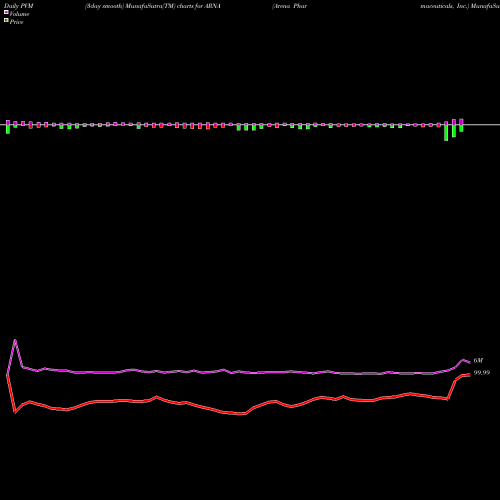Image resolution: width=500 pixels, height=500 pixels.
Task: Click the tallest green bar near the right end
Action: pos(446,133)
